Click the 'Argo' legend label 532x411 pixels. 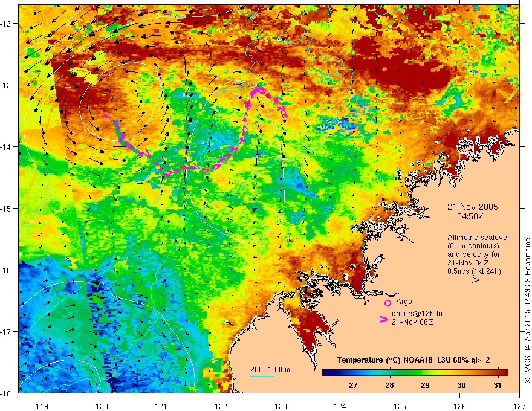coord(404,302)
